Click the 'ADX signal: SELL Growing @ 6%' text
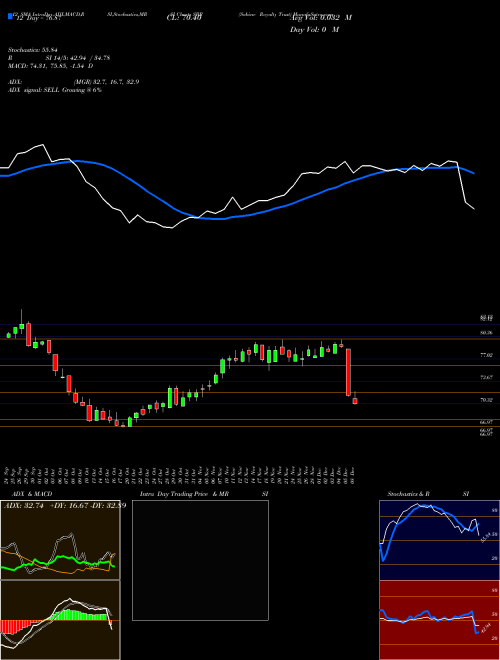 55,90
